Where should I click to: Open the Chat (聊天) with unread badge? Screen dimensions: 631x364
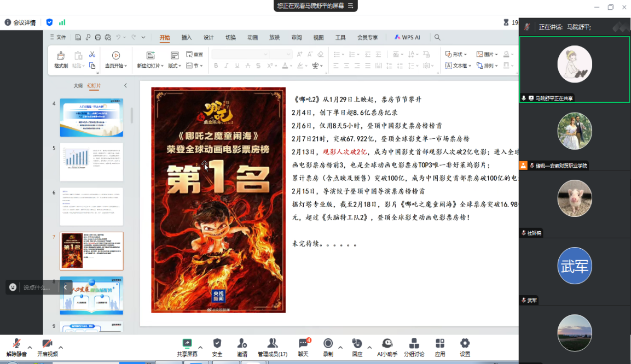(x=303, y=347)
